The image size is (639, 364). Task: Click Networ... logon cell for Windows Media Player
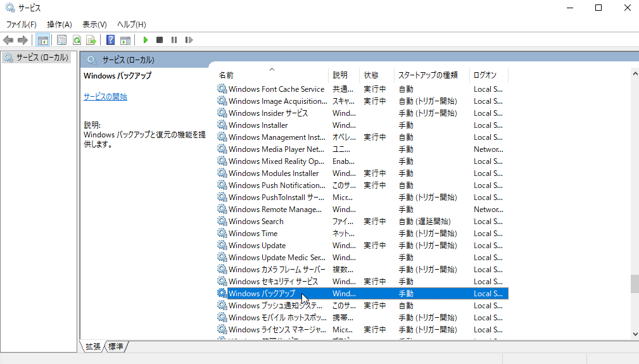[x=488, y=149]
